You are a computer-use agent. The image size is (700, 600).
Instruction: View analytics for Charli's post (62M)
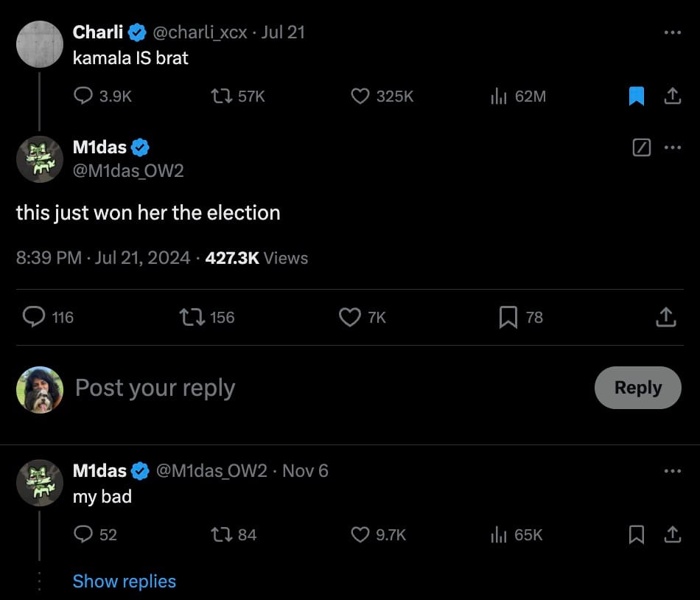(500, 97)
